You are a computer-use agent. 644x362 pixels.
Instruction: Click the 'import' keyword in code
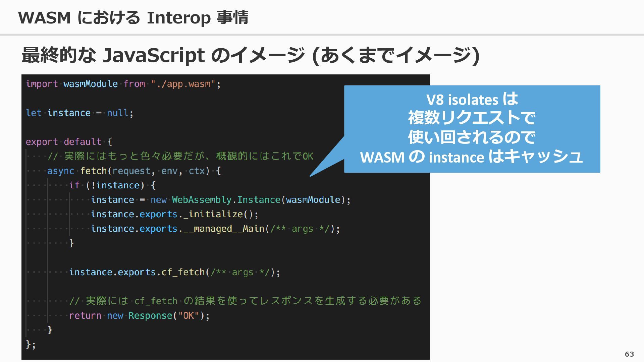42,84
